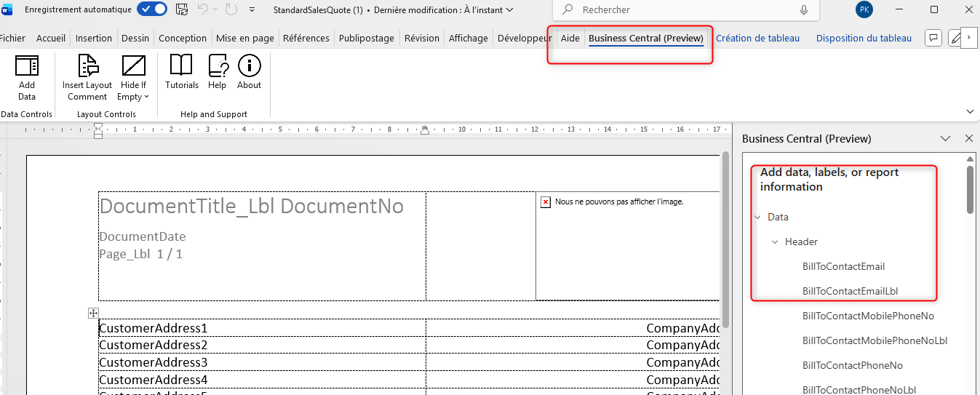Toggle Enregistrement automatique switch off
This screenshot has height=395, width=980.
pos(151,9)
